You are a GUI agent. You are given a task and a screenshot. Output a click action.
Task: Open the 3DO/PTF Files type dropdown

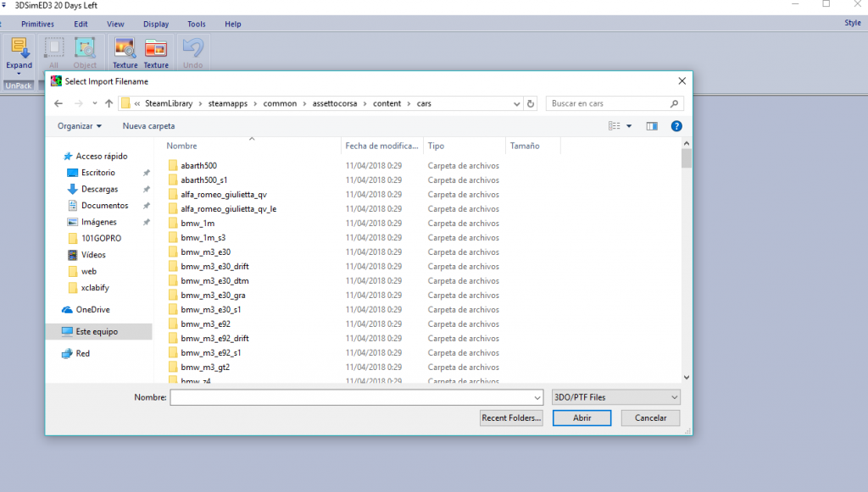[x=616, y=397]
